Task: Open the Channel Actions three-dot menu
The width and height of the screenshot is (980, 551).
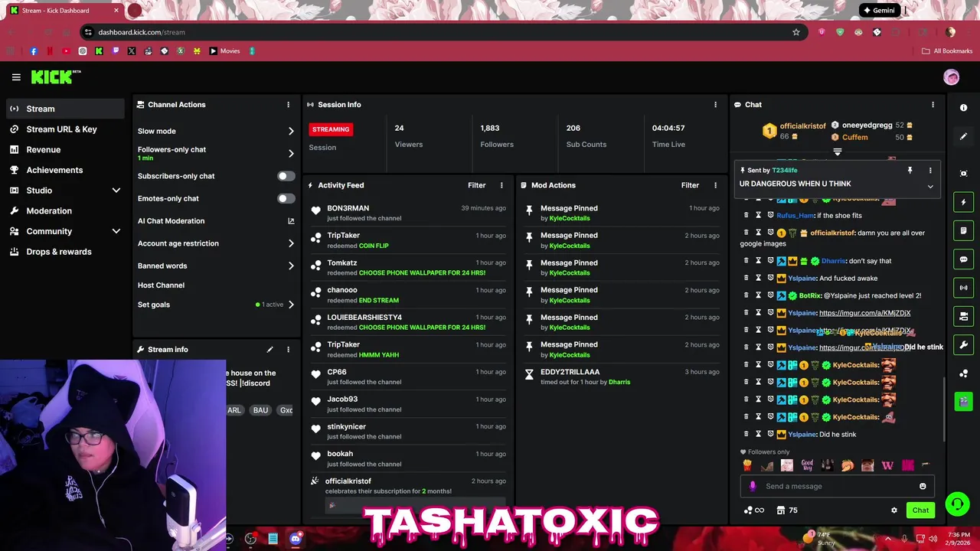Action: (288, 105)
